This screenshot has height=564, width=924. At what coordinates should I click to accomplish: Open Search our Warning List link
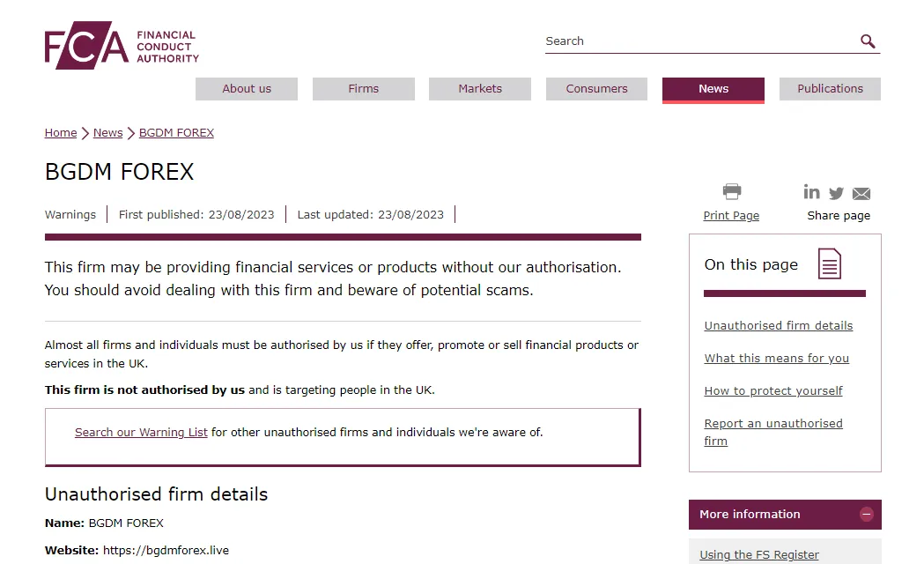click(141, 432)
